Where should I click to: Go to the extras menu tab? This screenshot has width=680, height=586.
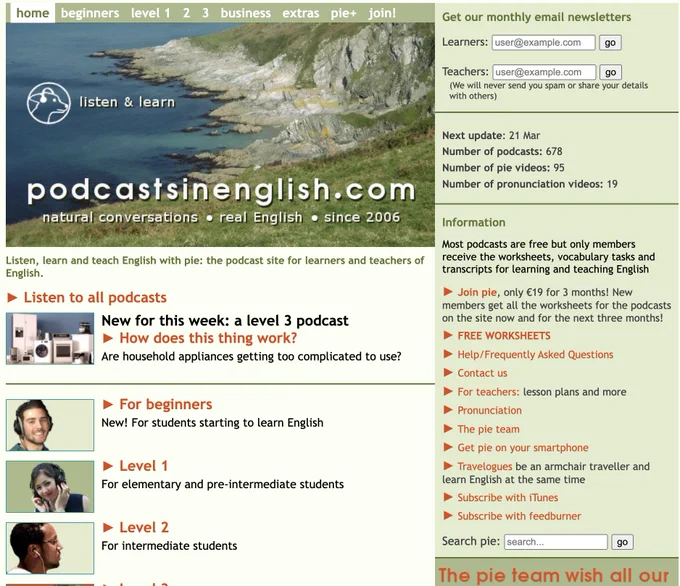(x=301, y=13)
